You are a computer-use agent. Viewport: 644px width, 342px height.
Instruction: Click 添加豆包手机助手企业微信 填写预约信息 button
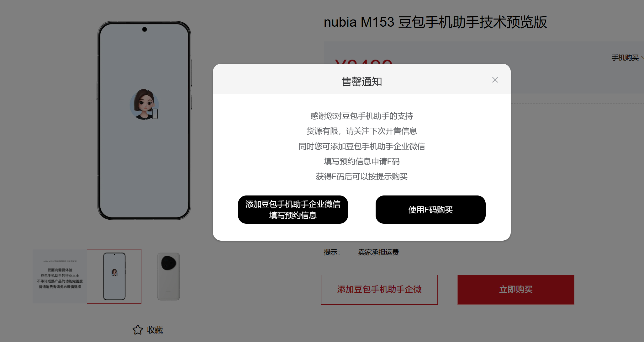click(293, 210)
